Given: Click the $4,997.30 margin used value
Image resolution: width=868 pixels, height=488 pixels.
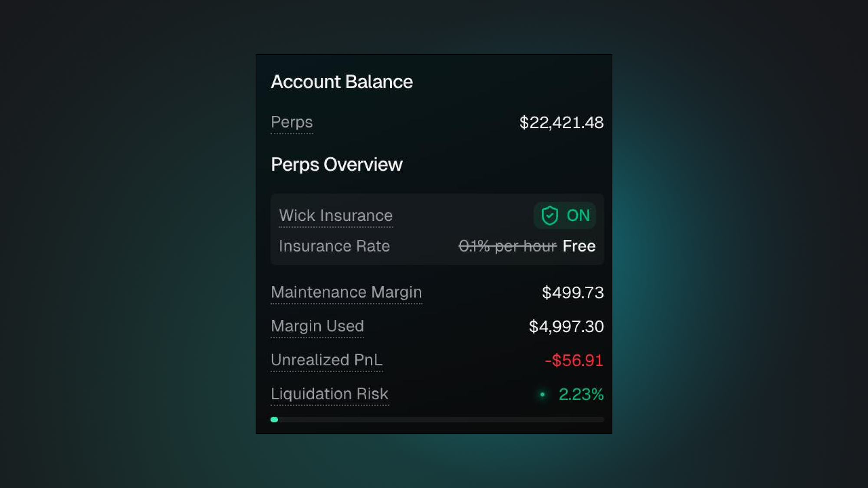Looking at the screenshot, I should (566, 327).
